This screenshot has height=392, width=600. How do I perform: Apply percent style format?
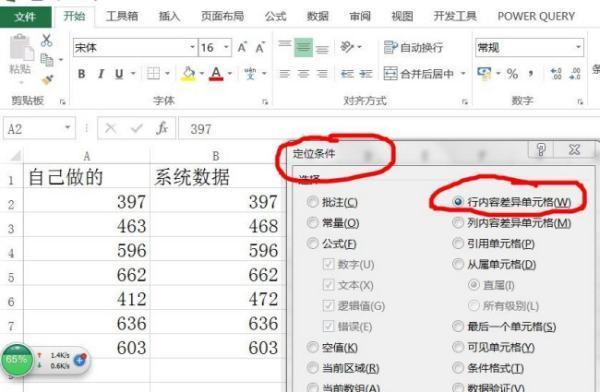(512, 74)
